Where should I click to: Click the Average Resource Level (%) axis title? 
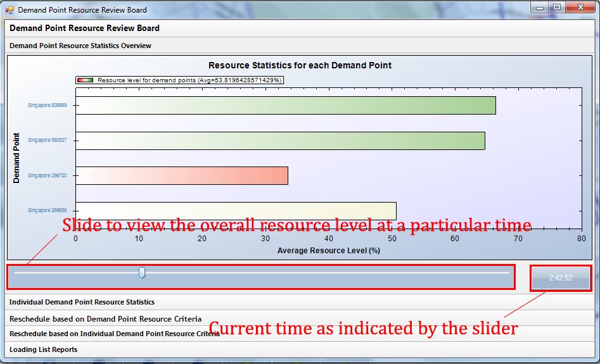click(329, 251)
